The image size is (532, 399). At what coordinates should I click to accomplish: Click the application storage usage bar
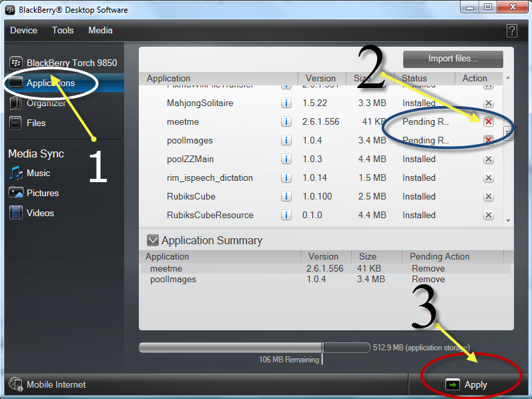pyautogui.click(x=254, y=348)
